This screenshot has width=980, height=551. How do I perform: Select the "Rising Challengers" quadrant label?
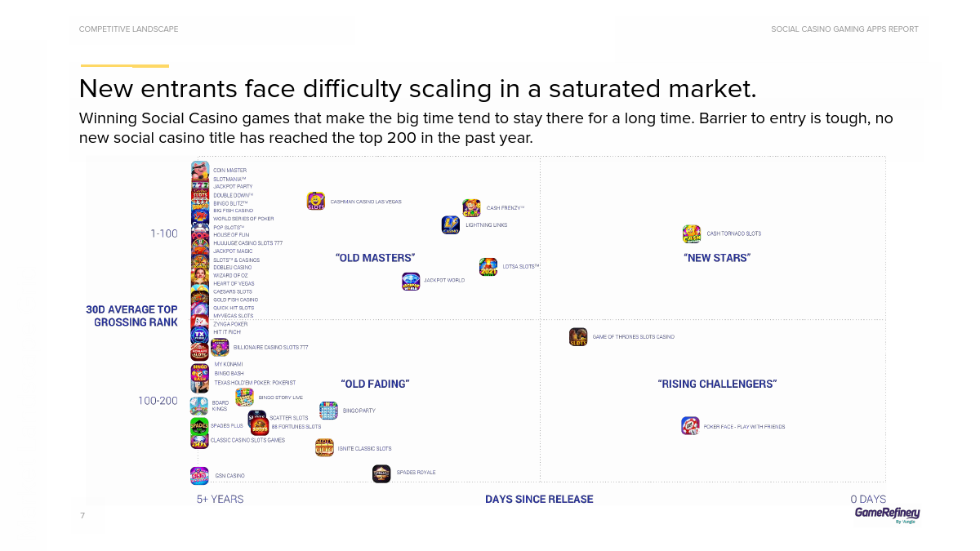point(717,384)
